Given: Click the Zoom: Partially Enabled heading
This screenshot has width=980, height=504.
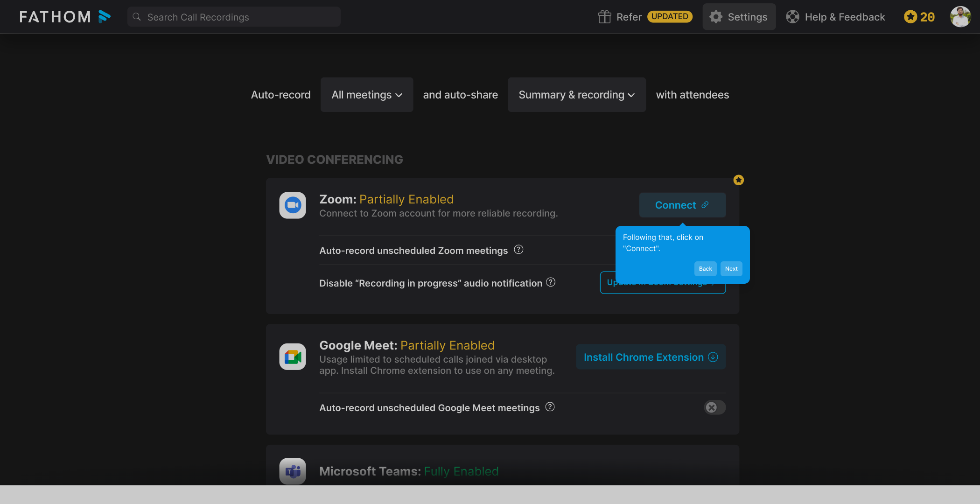Looking at the screenshot, I should pyautogui.click(x=386, y=199).
